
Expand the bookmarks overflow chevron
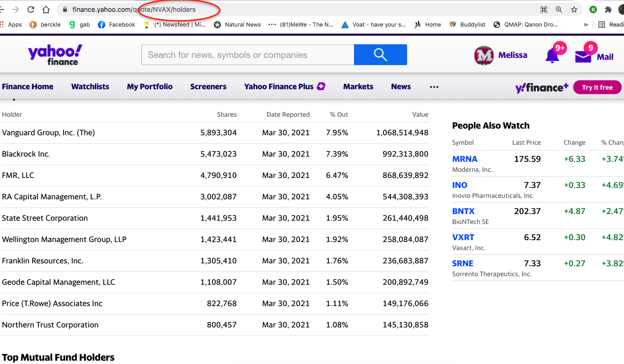586,25
